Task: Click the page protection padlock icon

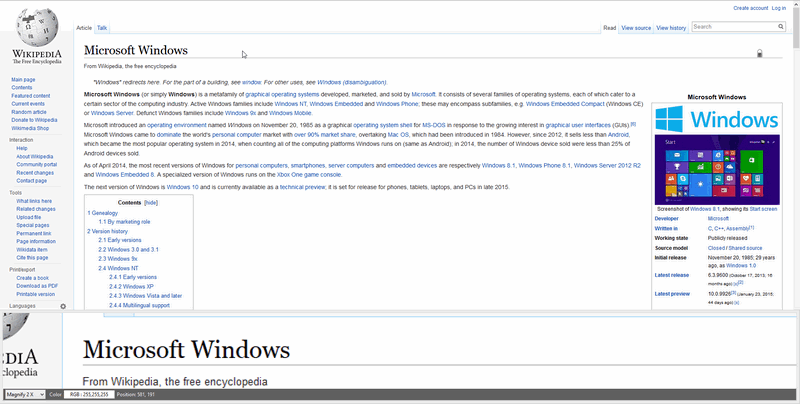Action: pos(760,53)
